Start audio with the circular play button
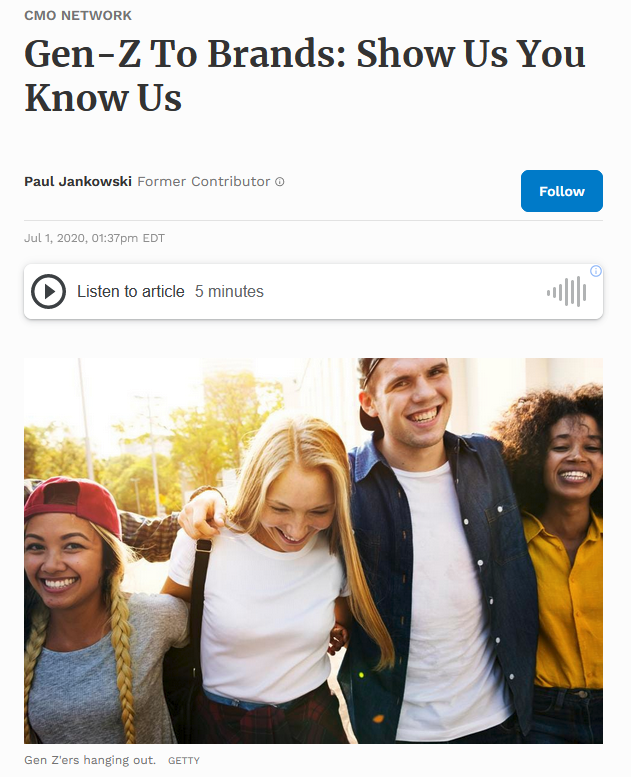The height and width of the screenshot is (777, 631). coord(48,291)
